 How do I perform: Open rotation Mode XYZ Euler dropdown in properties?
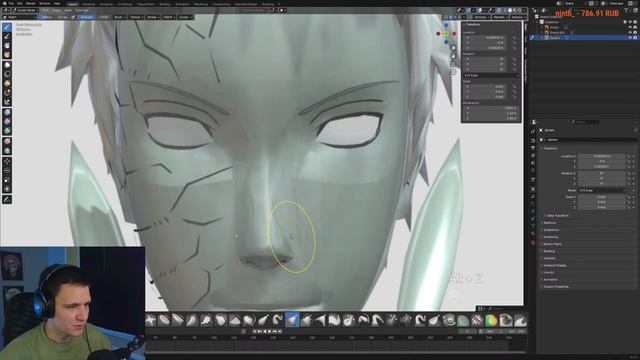[x=602, y=190]
